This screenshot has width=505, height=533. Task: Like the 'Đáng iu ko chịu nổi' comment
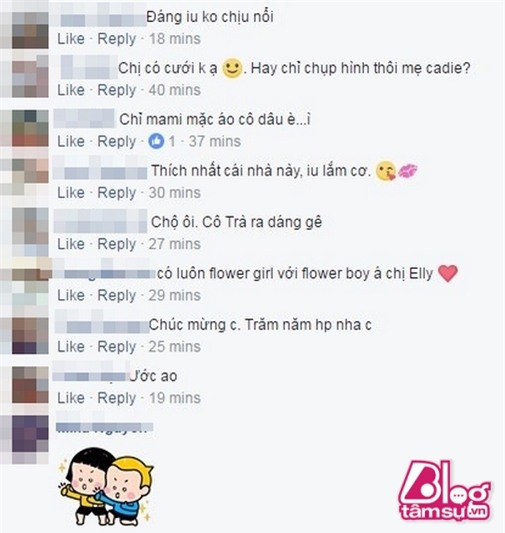tap(71, 39)
